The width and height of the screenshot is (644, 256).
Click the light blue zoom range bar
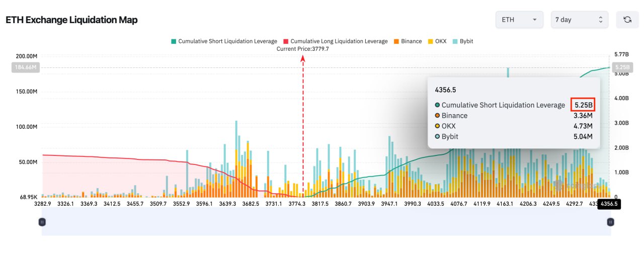pyautogui.click(x=326, y=222)
